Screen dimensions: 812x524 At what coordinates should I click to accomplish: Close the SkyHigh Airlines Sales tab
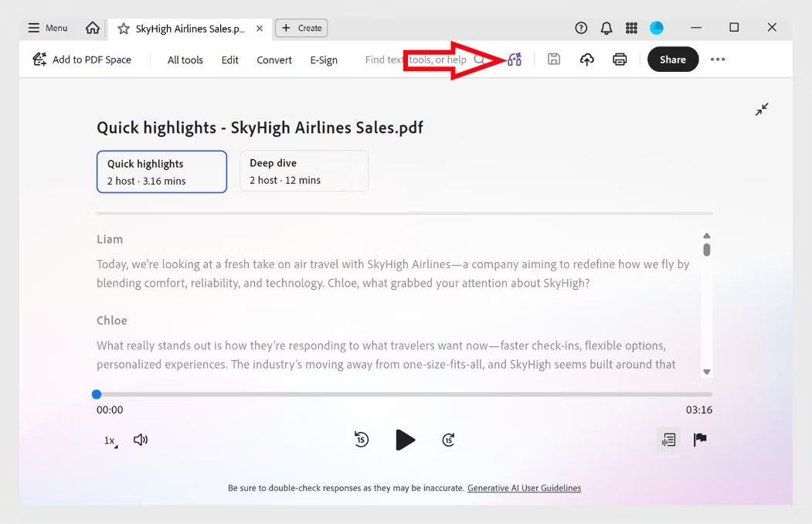point(260,29)
